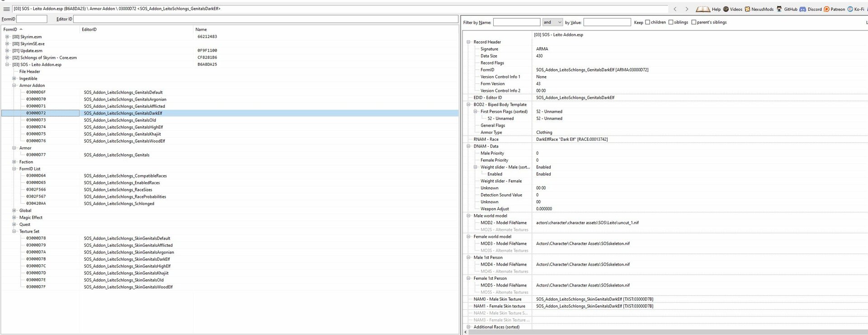Enable the Keep children checkbox
The width and height of the screenshot is (868, 335).
(x=647, y=22)
